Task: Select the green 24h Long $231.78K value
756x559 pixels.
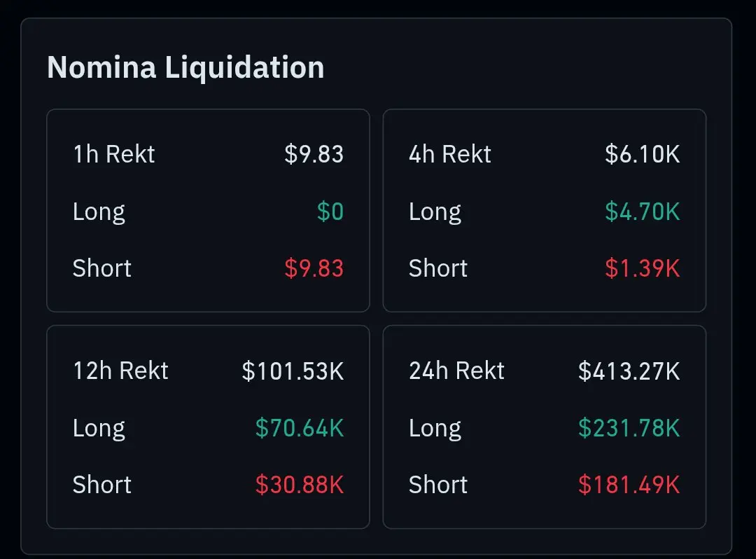Action: (x=629, y=428)
